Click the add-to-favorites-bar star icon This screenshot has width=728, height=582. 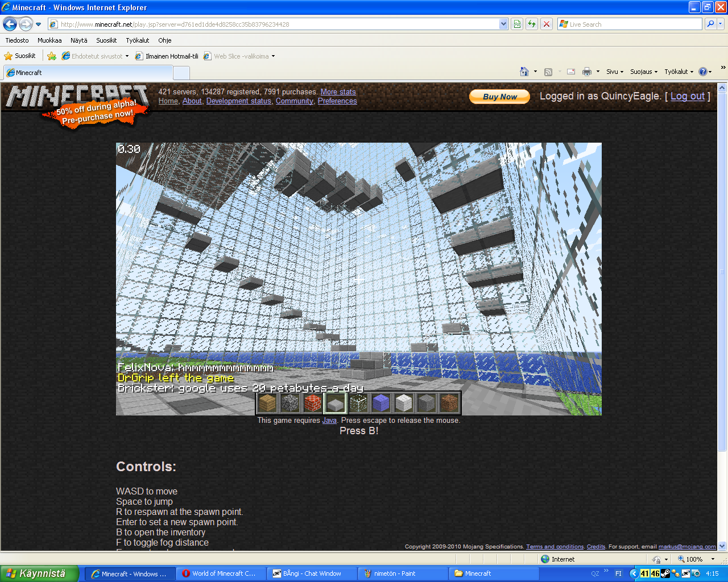pos(52,56)
